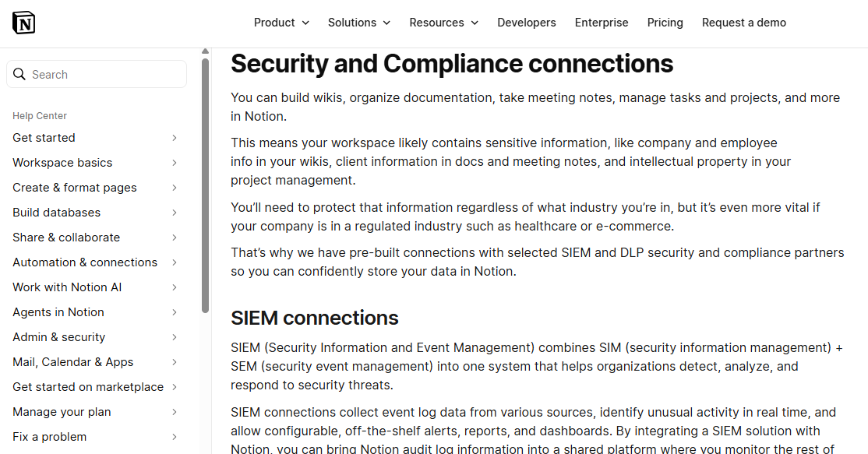Image resolution: width=868 pixels, height=454 pixels.
Task: Open Share & collaborate sidebar link
Action: pos(66,238)
